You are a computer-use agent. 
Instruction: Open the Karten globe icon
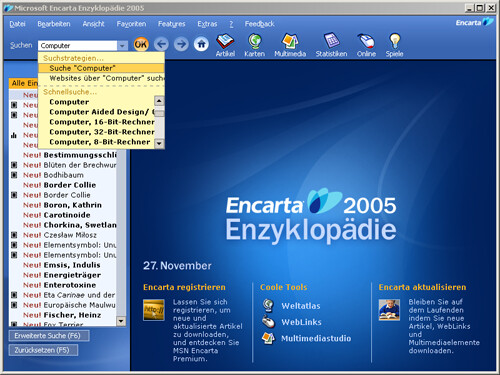click(x=254, y=41)
